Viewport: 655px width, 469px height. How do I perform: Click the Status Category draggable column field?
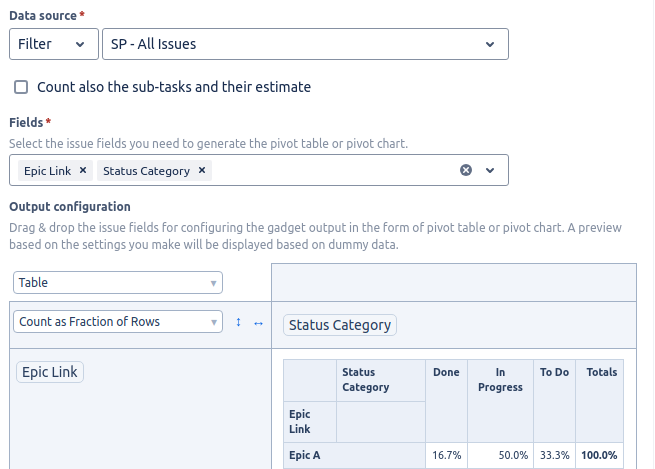pos(340,325)
